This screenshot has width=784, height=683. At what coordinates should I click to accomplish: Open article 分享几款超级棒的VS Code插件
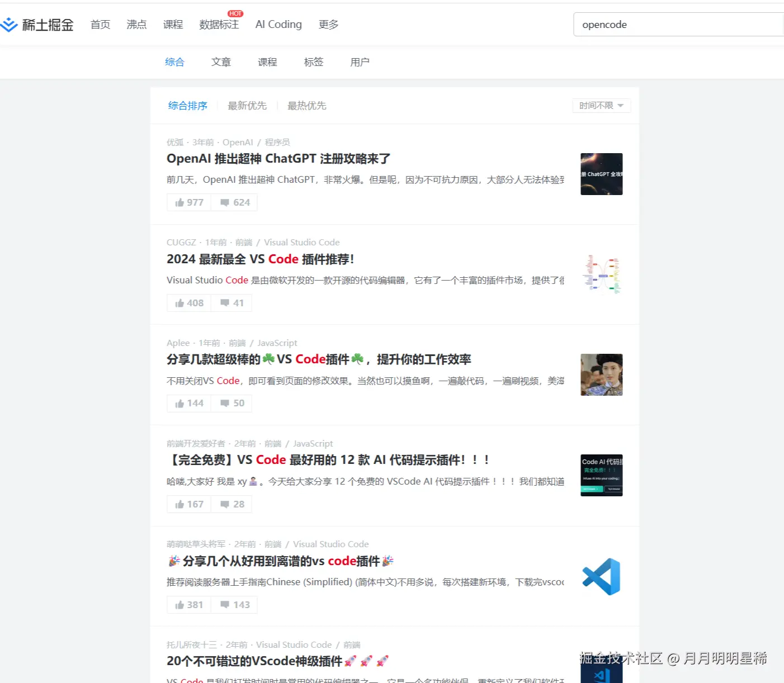(x=319, y=359)
